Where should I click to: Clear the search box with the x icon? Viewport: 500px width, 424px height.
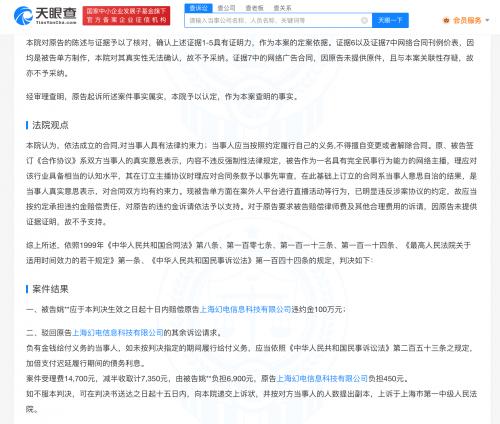pyautogui.click(x=364, y=21)
